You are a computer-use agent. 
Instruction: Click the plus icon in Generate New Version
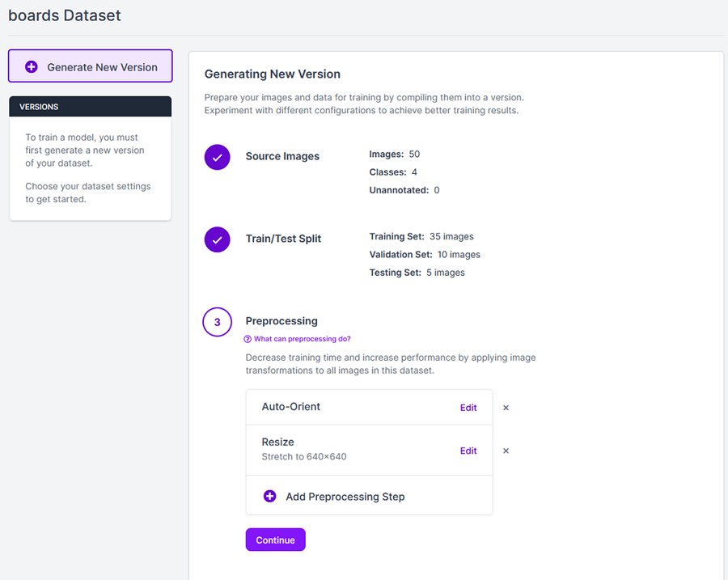point(32,67)
